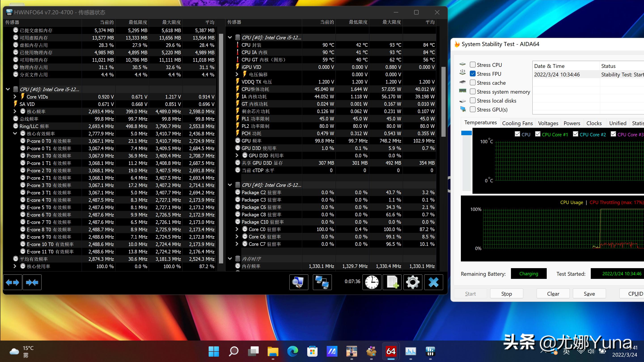This screenshot has height=362, width=644.
Task: Click the blue X close-sensors icon
Action: (433, 282)
